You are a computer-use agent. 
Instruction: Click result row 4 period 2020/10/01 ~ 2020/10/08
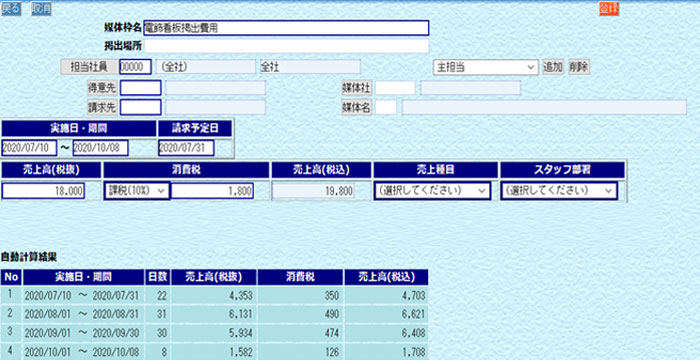81,352
